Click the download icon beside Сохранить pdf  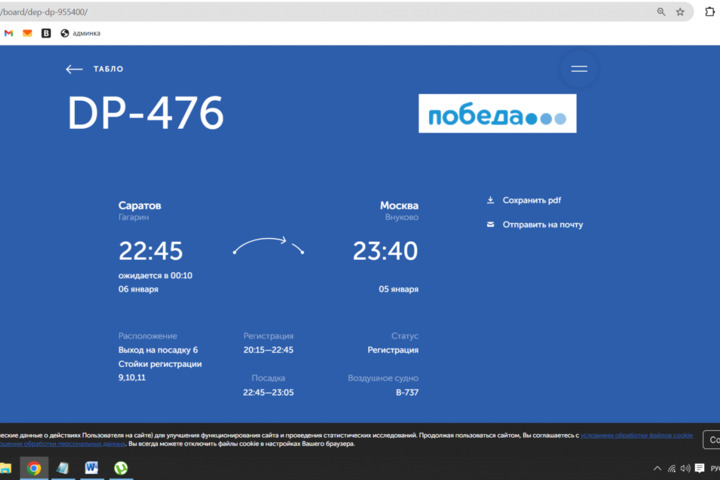click(490, 200)
